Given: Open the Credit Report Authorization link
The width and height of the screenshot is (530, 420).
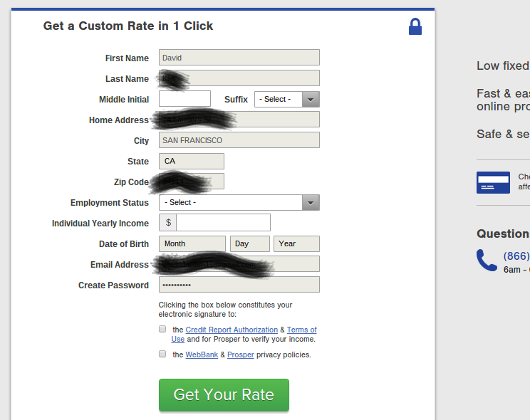Looking at the screenshot, I should (232, 330).
